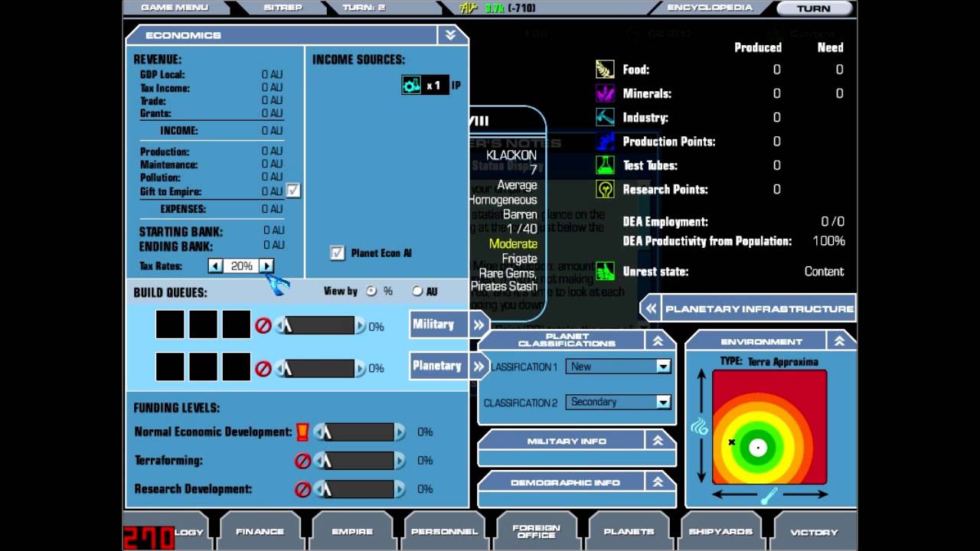
Task: Click the Planetary queue button
Action: click(439, 366)
